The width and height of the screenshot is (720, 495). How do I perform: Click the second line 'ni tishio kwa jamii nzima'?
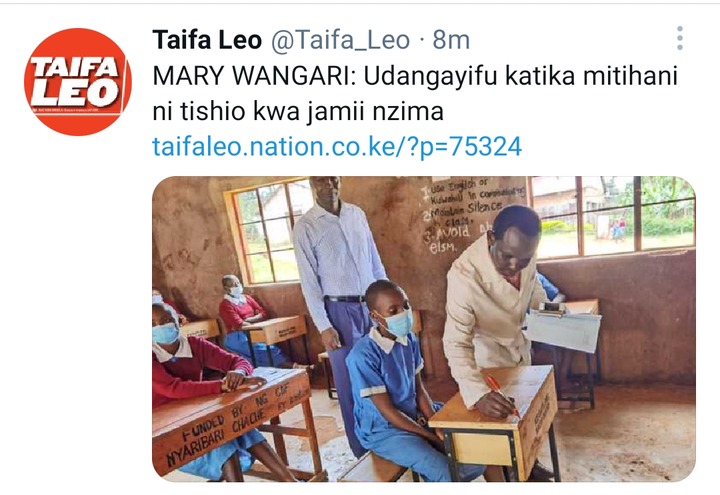pyautogui.click(x=298, y=112)
